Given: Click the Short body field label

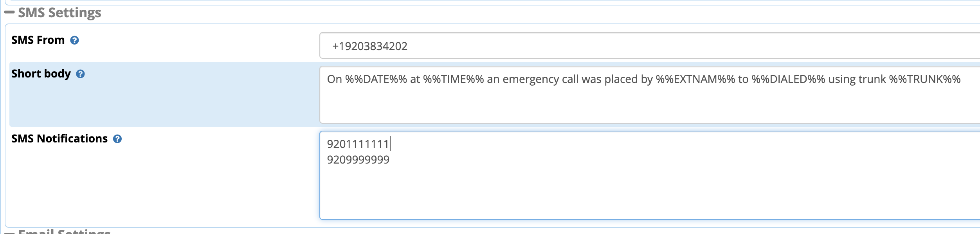Looking at the screenshot, I should [41, 74].
